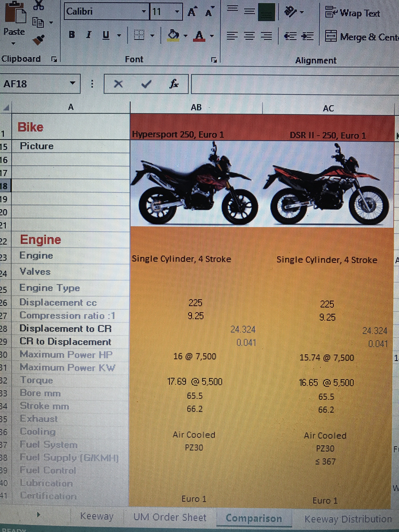Image resolution: width=399 pixels, height=532 pixels.
Task: Switch to the UM Order Sheet tab
Action: pyautogui.click(x=170, y=517)
